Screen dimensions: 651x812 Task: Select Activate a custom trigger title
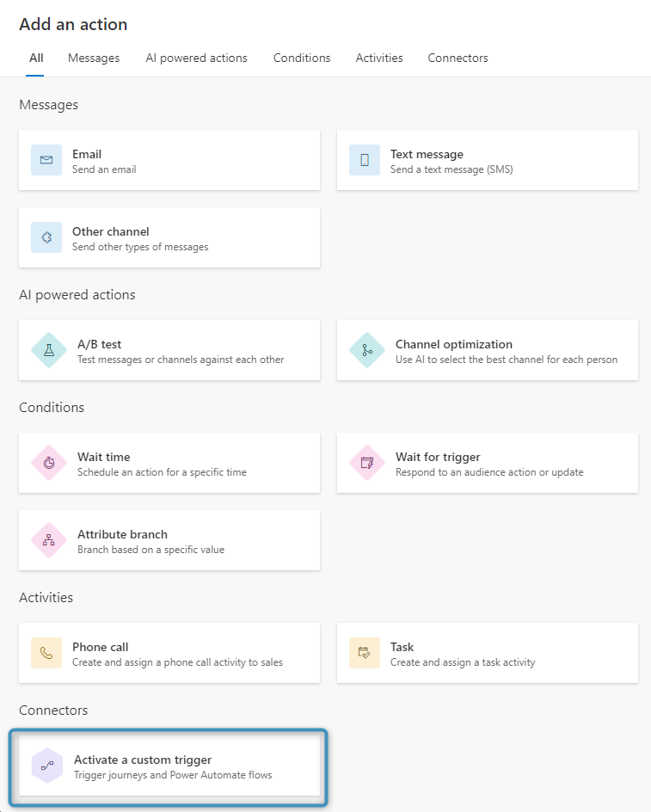point(143,760)
